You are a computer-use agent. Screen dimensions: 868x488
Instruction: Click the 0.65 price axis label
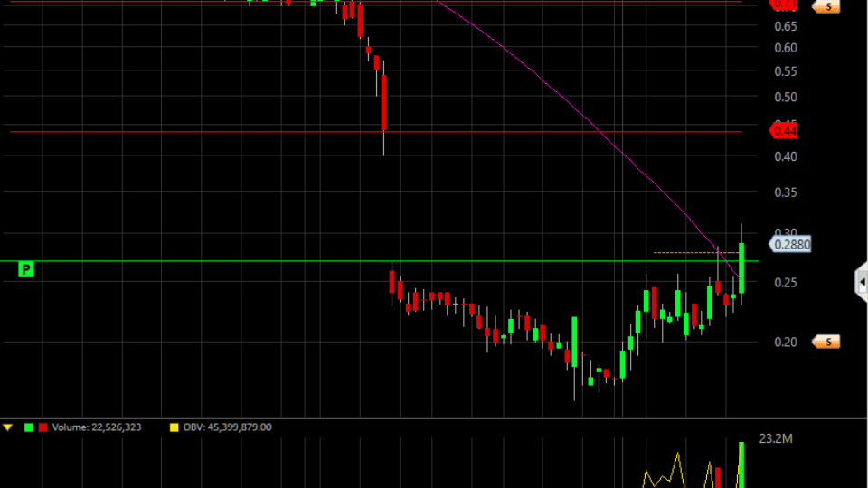(x=786, y=26)
